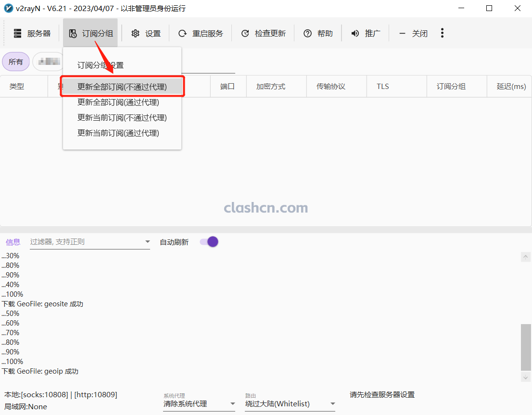Click the restart service refresh icon

pos(182,33)
